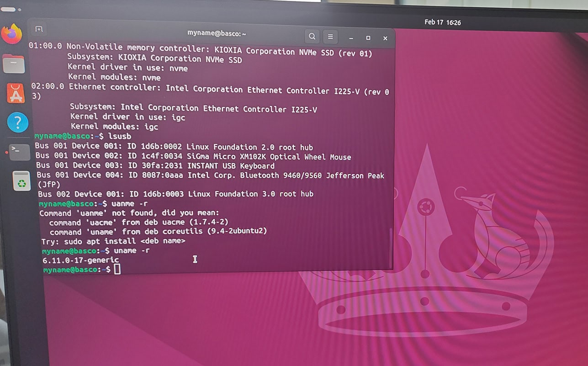Open Firefox from the dock
This screenshot has width=588, height=366.
tap(12, 34)
